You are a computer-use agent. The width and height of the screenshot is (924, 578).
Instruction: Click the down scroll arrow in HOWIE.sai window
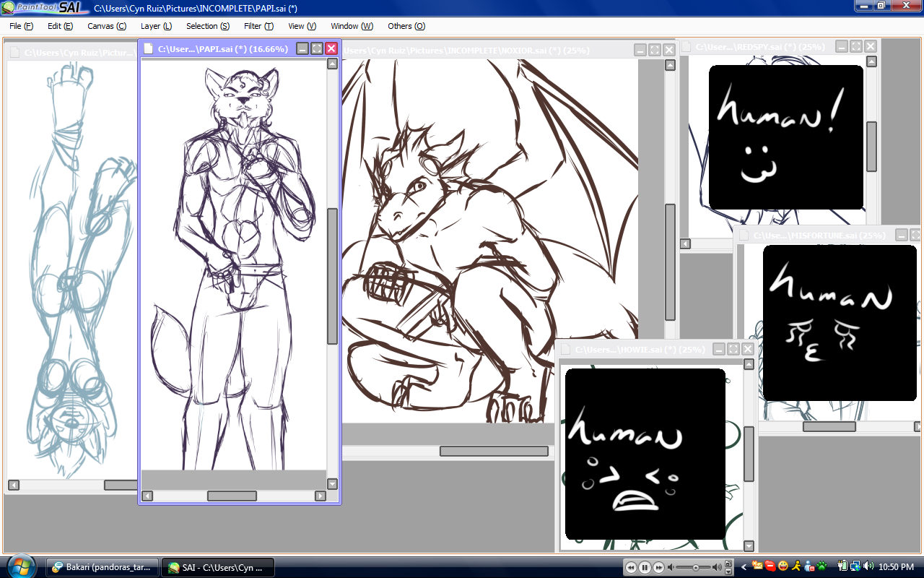point(749,546)
